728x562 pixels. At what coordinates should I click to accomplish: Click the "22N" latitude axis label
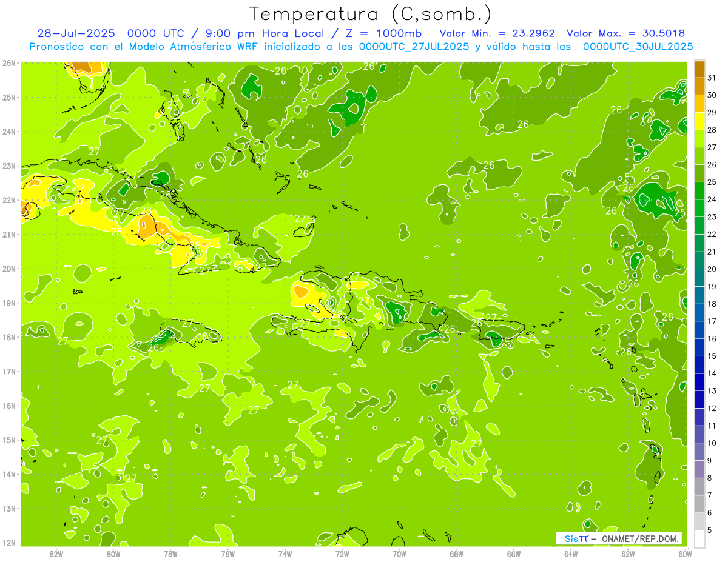[x=9, y=200]
